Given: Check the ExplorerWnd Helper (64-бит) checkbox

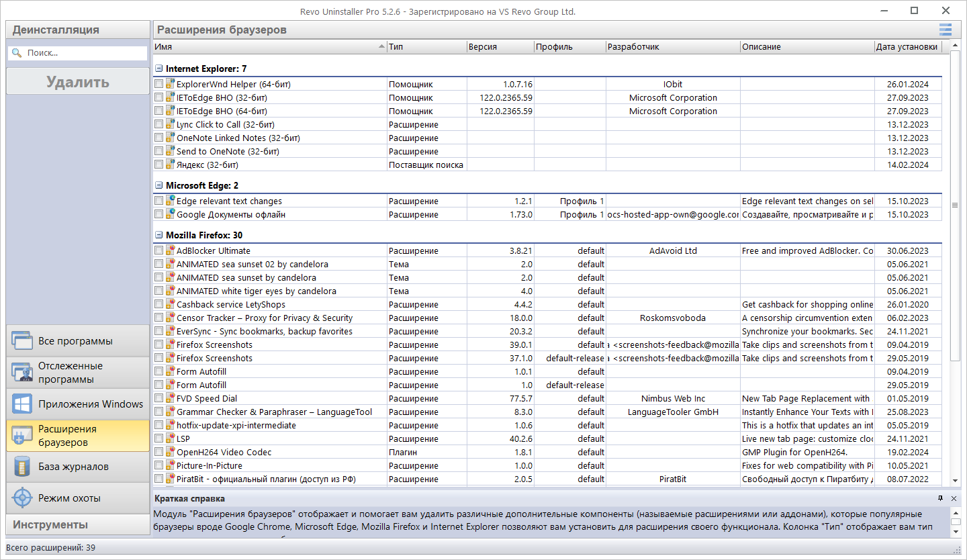Looking at the screenshot, I should (x=158, y=85).
